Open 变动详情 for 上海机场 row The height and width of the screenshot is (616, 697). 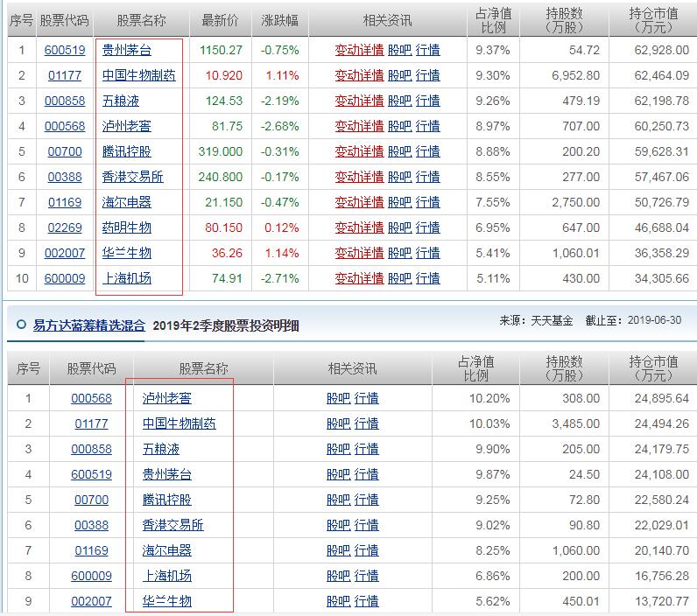coord(359,278)
